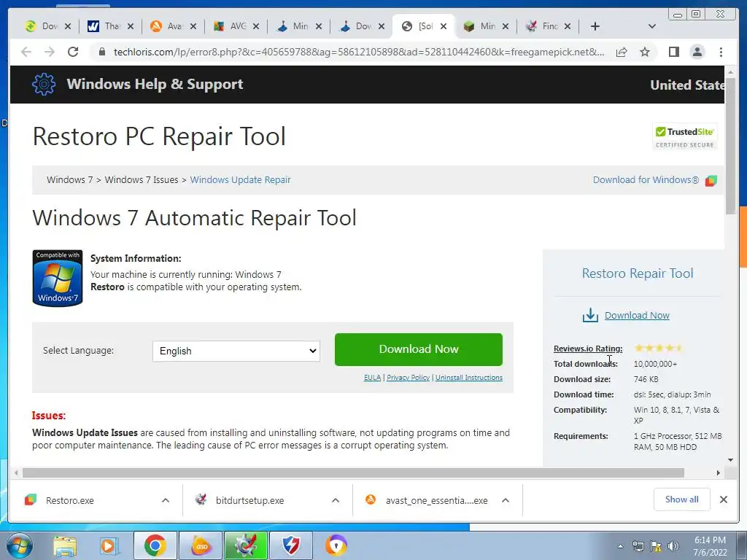Click the shield lightning taskbar icon

(x=291, y=545)
